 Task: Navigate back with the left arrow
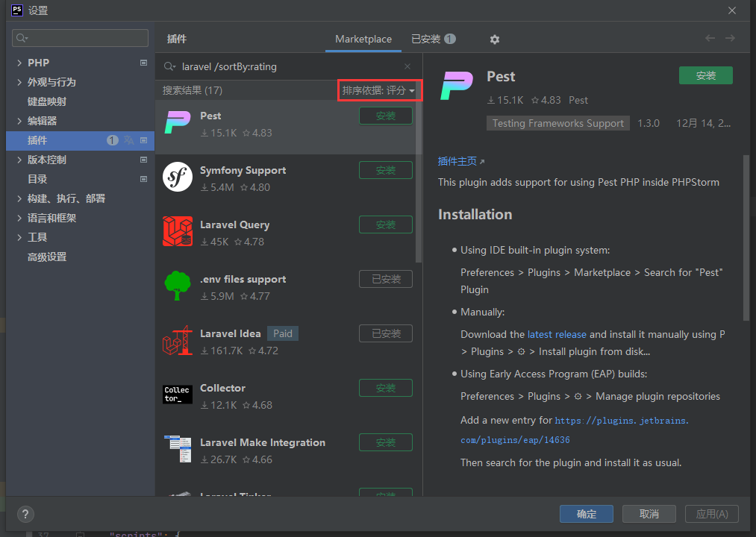point(710,38)
